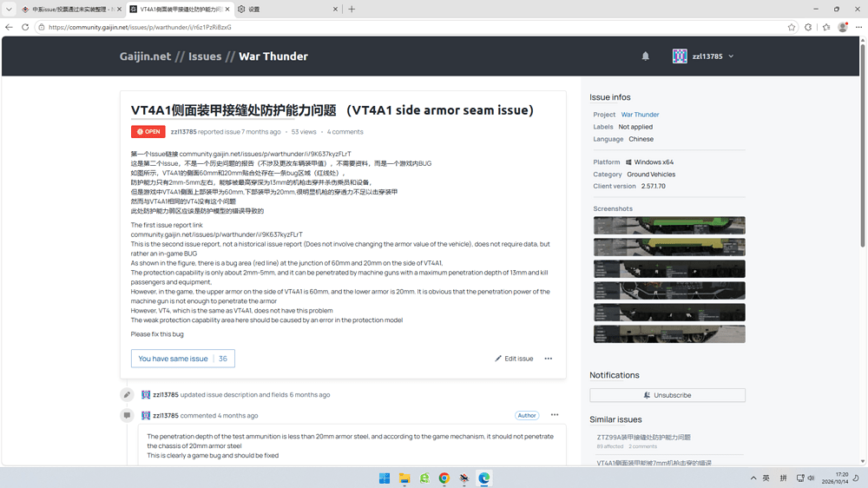The height and width of the screenshot is (488, 868).
Task: Open similar issue ZTZ99A装甲接缝处防护能力问题
Action: click(x=643, y=437)
